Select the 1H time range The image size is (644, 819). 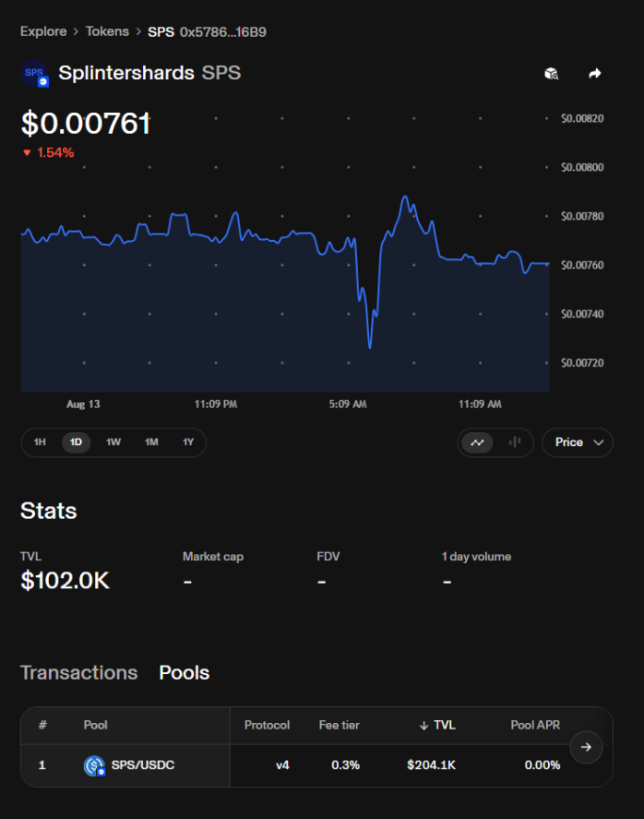(40, 442)
